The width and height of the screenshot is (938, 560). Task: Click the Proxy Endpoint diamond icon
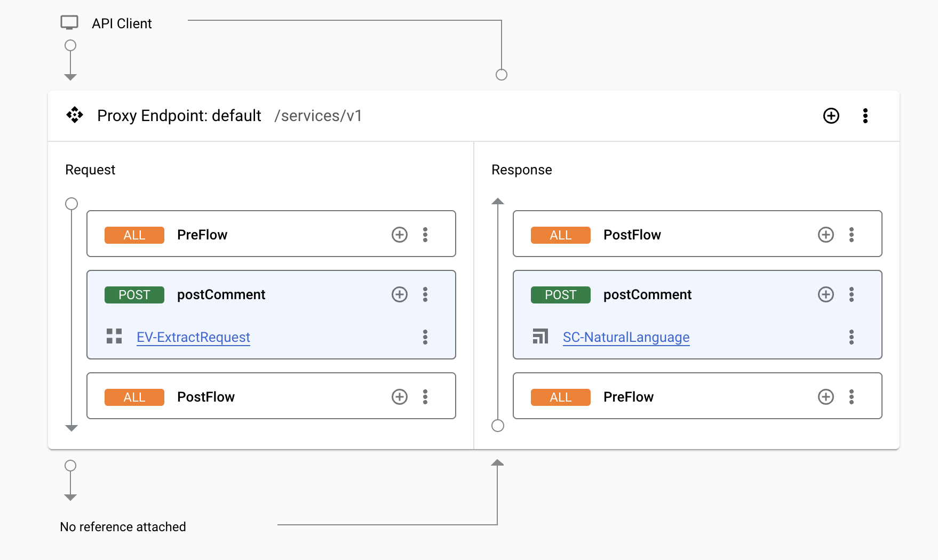75,115
